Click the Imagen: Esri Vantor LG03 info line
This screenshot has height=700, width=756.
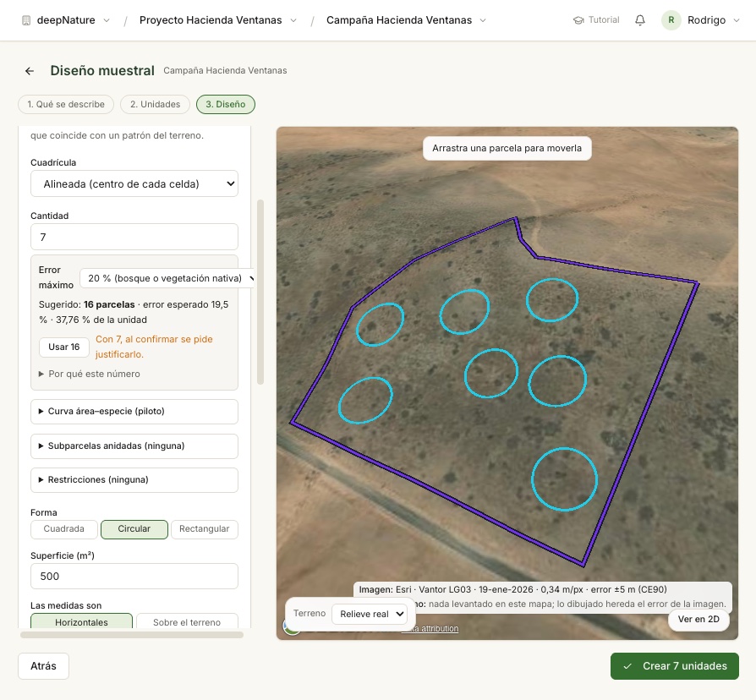(x=512, y=589)
